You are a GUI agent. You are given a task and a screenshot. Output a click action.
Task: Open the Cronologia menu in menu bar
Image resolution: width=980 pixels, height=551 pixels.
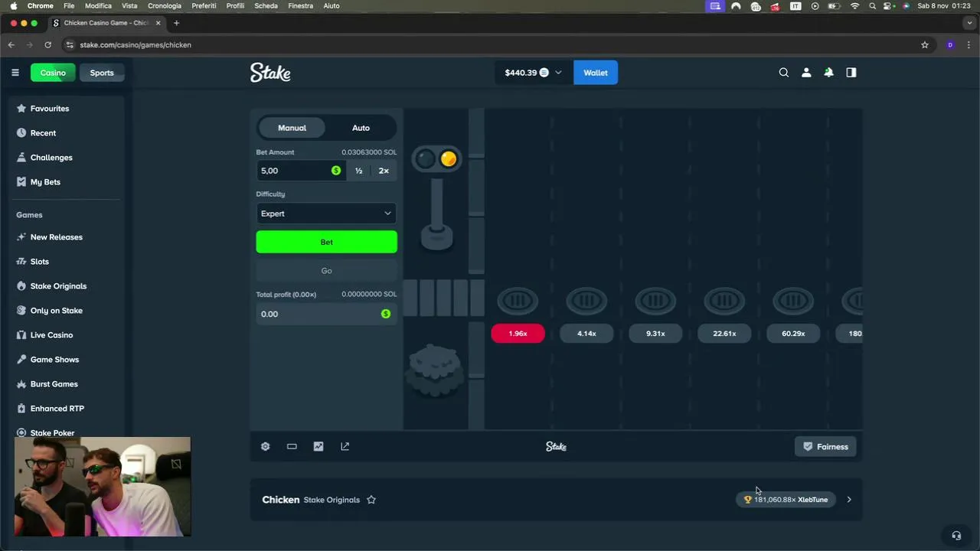[x=165, y=5]
